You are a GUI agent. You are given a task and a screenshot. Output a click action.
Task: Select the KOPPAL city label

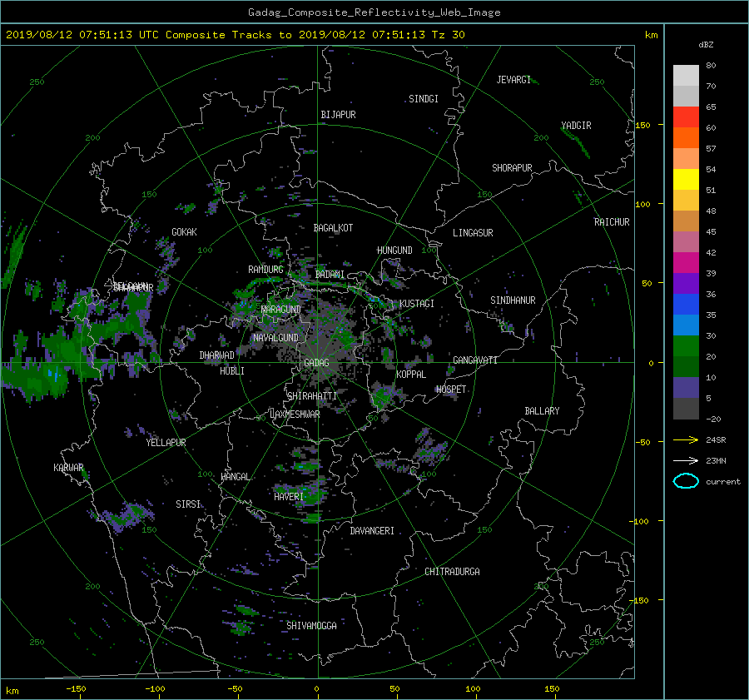pos(411,375)
